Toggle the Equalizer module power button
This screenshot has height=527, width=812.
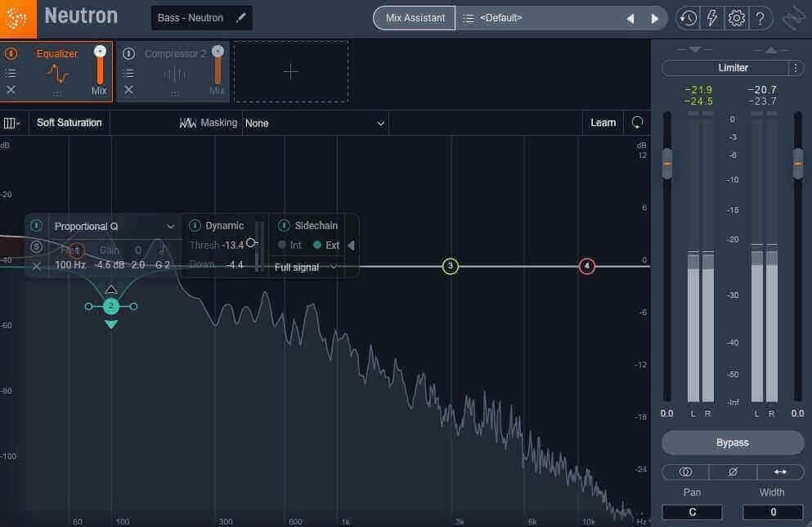click(11, 53)
